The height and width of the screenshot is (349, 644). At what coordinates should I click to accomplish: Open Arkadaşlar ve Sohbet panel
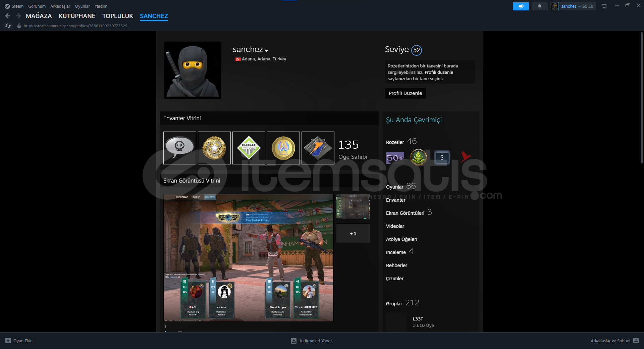[x=614, y=341]
